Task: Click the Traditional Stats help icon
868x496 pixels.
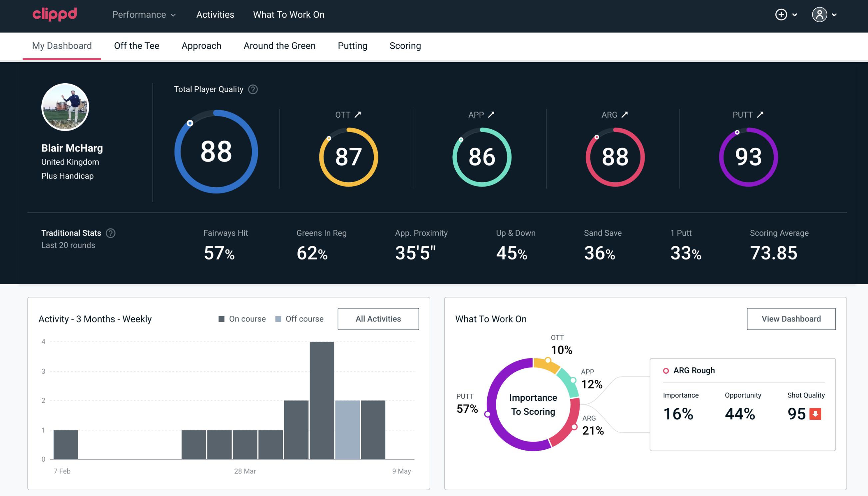Action: (110, 233)
